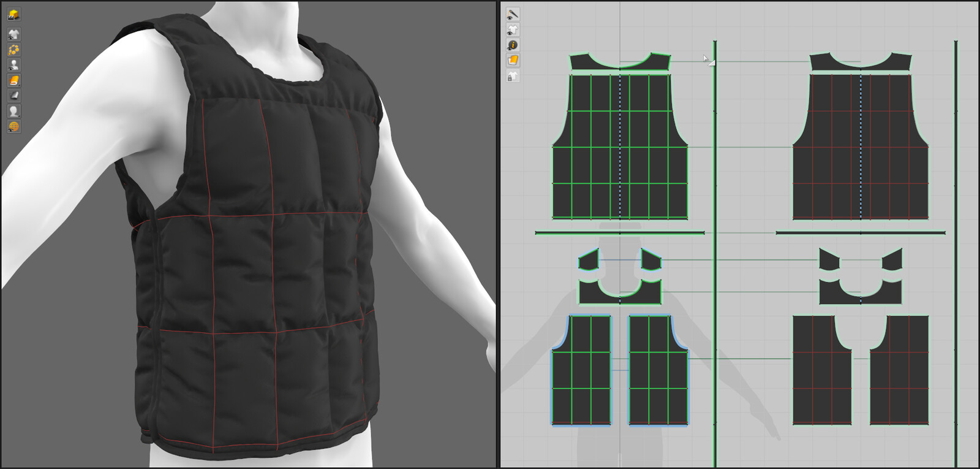Toggle garment visibility in the 3D window

tap(13, 34)
